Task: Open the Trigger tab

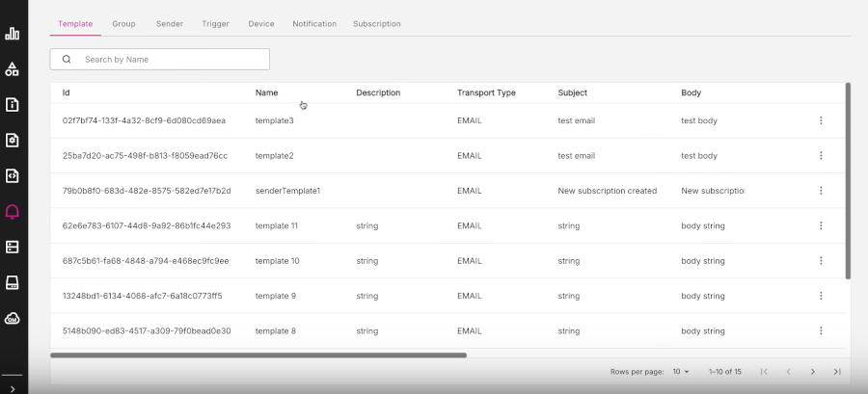Action: 215,23
